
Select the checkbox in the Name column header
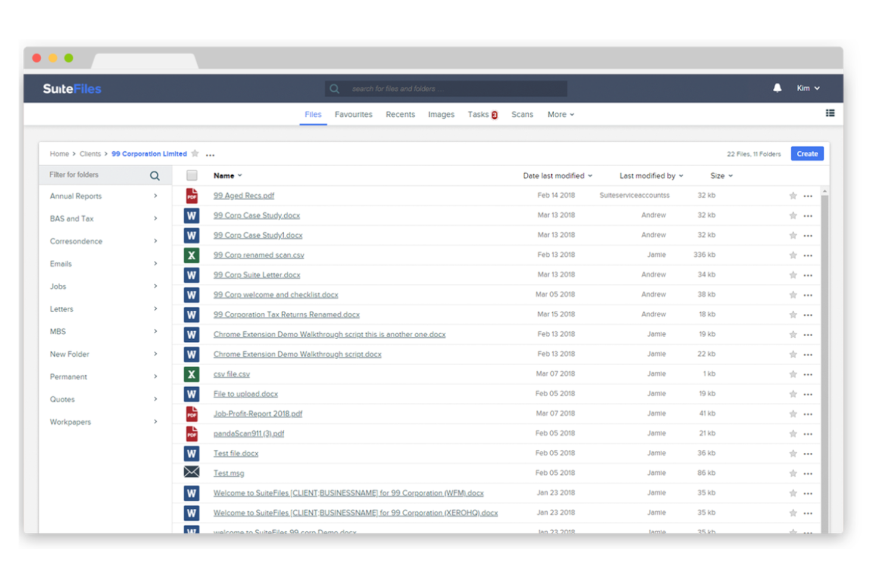(191, 175)
